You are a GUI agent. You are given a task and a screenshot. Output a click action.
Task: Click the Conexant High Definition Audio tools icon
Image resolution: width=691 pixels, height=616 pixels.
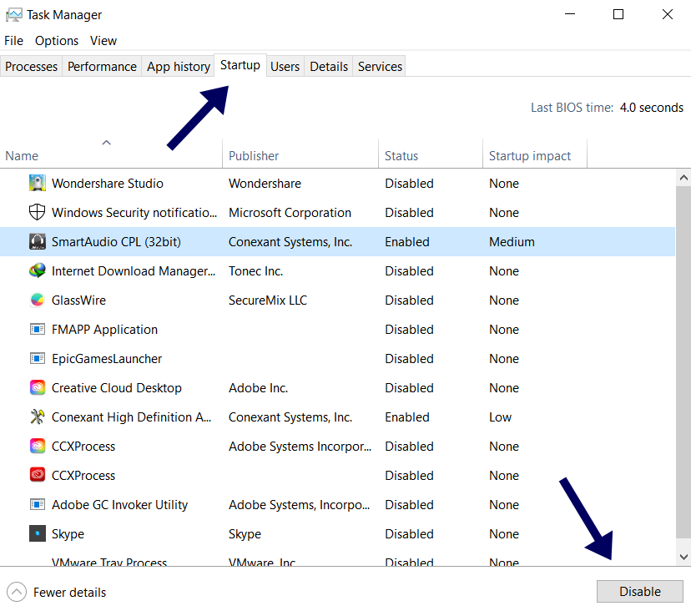point(37,417)
